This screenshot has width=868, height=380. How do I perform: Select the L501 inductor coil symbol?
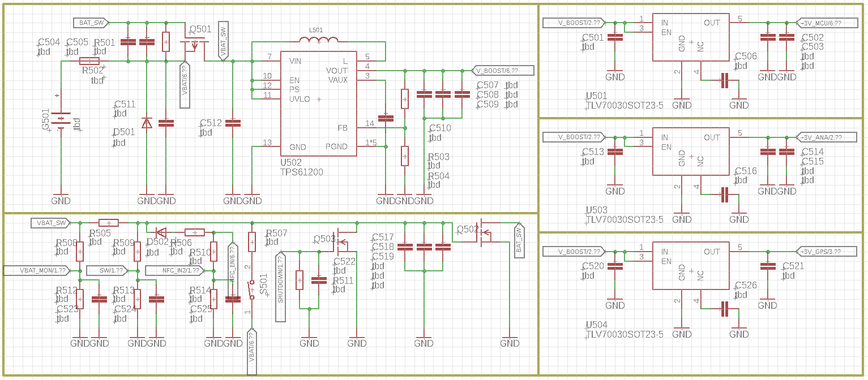click(319, 40)
